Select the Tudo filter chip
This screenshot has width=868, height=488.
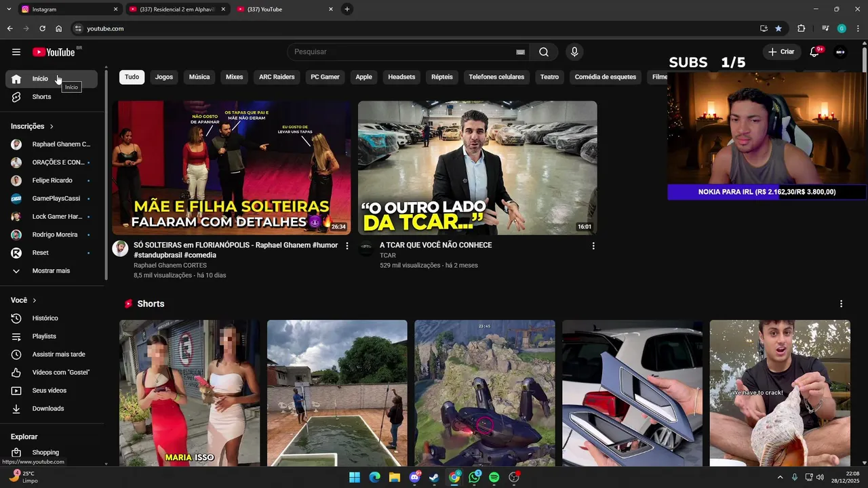(x=132, y=77)
